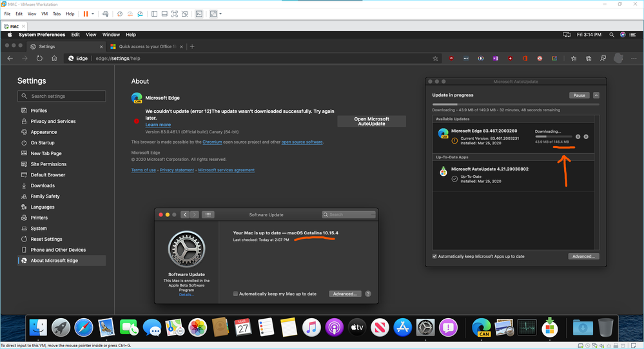
Task: Toggle Automatically keep Microsoft Apps up to date
Action: (x=434, y=256)
